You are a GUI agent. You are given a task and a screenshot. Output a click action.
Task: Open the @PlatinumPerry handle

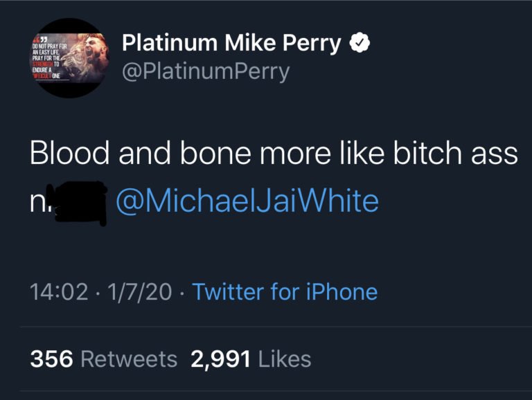tap(205, 71)
